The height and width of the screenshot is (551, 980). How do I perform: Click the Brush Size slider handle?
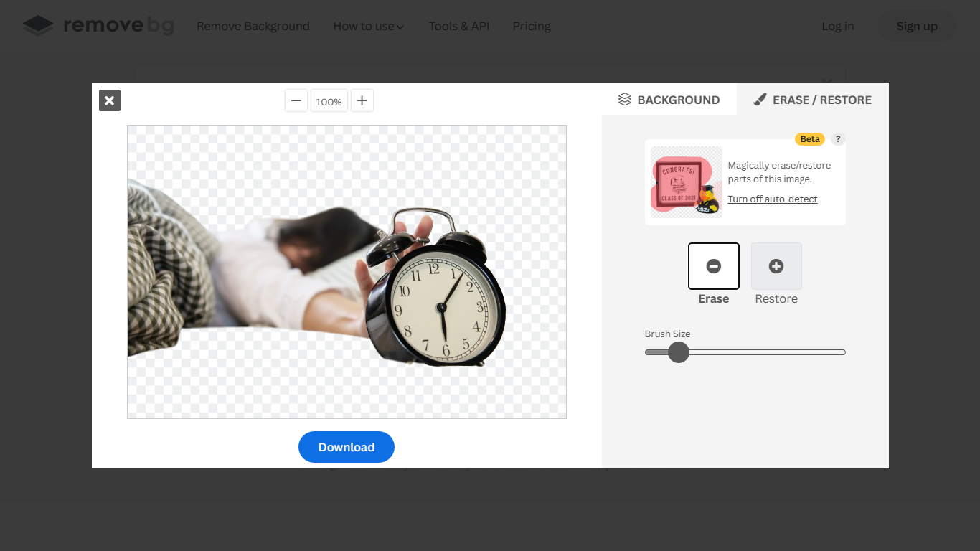[x=678, y=352]
